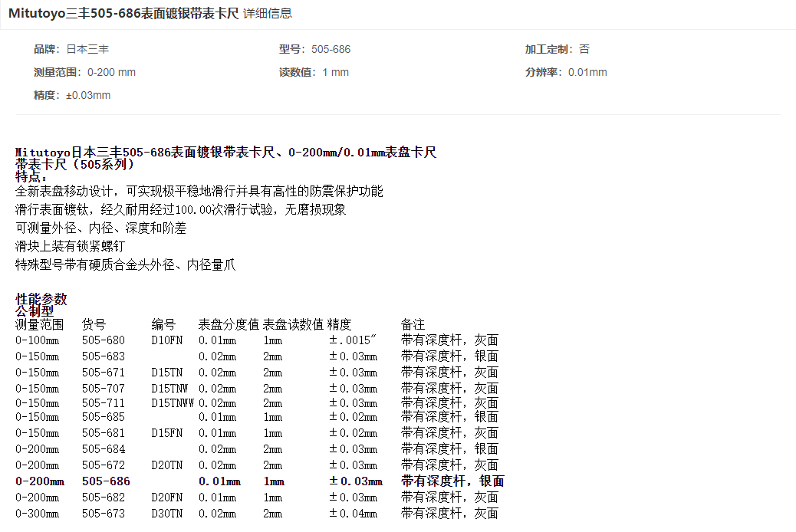The width and height of the screenshot is (796, 532).
Task: Click the bold 505-686 item number row
Action: pyautogui.click(x=106, y=481)
